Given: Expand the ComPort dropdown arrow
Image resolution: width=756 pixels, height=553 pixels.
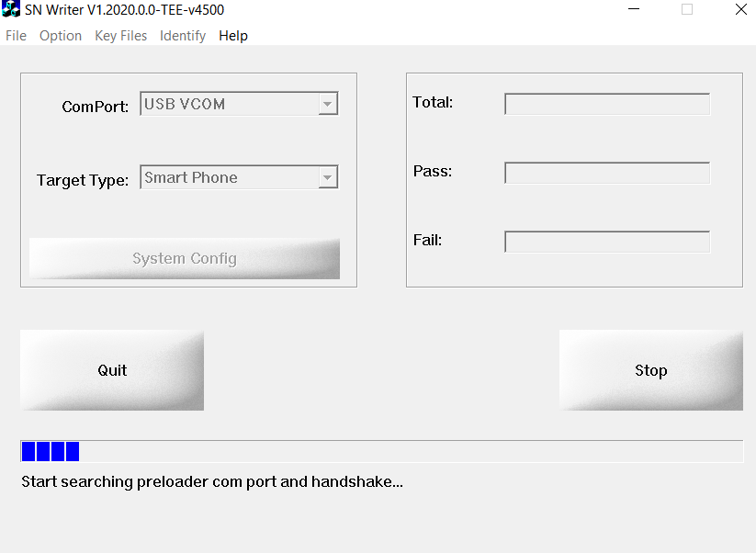Looking at the screenshot, I should (327, 104).
